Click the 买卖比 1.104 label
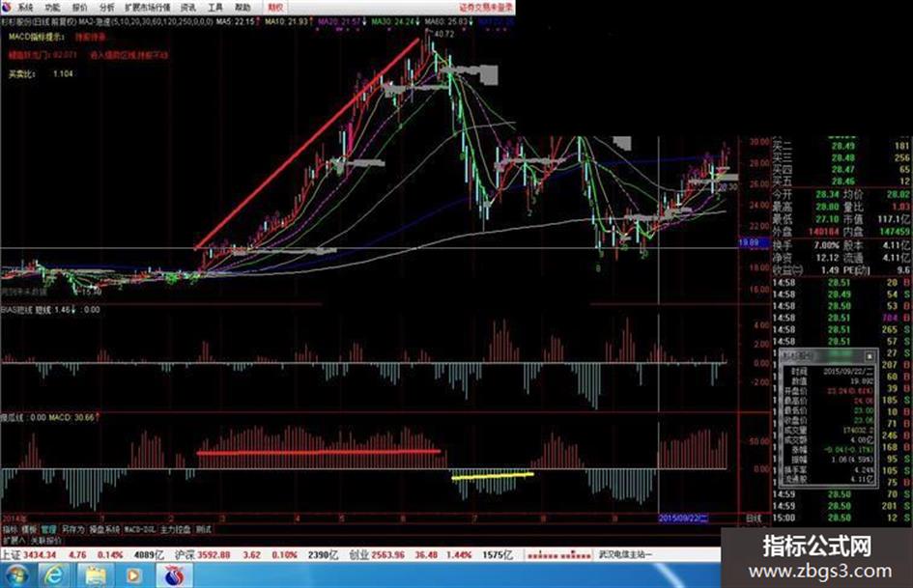The image size is (913, 588). (x=41, y=74)
